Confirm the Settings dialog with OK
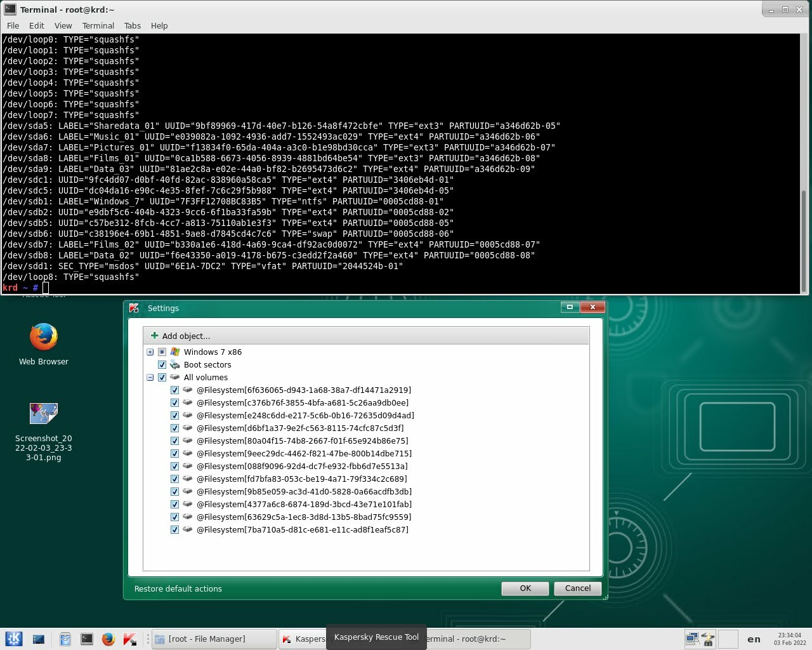The image size is (812, 650). click(525, 588)
